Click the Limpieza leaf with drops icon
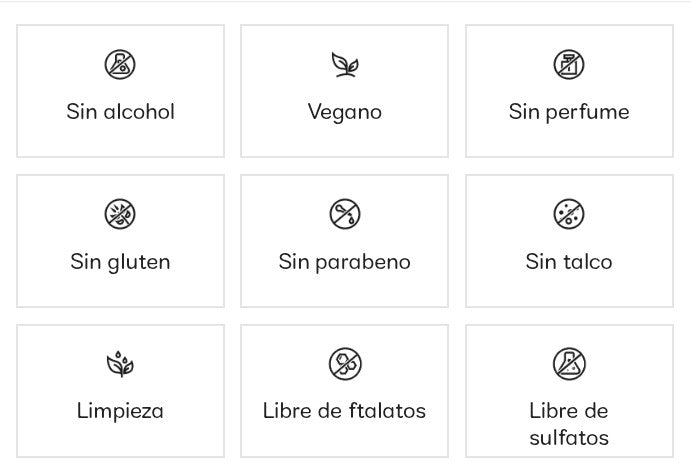Viewport: 691px width, 470px height. [120, 364]
